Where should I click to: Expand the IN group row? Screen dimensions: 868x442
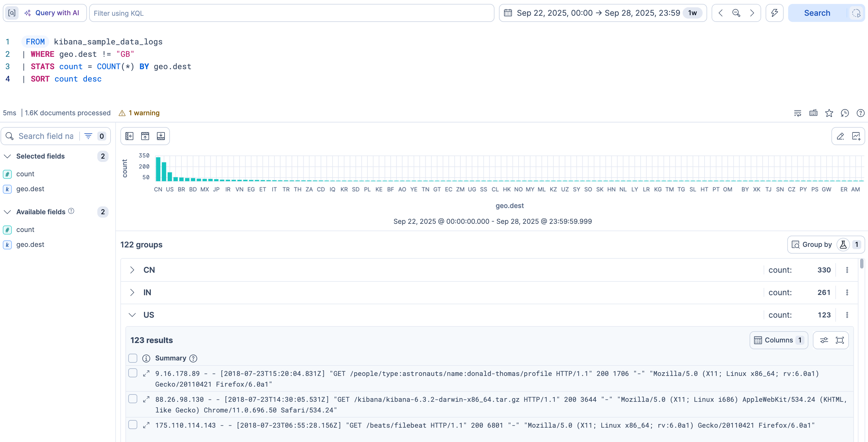pyautogui.click(x=132, y=293)
